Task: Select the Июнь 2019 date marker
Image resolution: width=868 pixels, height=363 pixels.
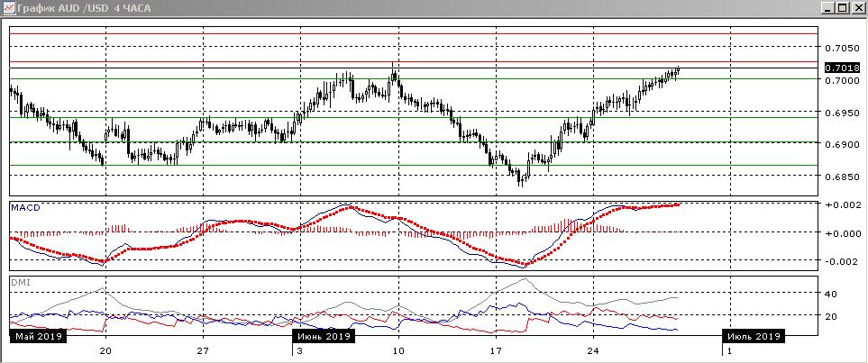Action: click(x=324, y=336)
